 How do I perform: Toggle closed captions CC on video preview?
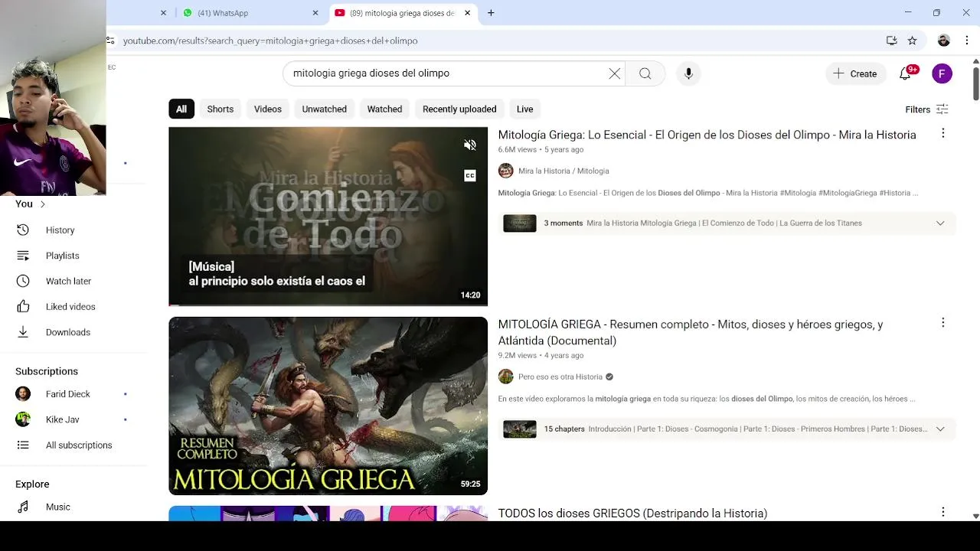tap(470, 176)
